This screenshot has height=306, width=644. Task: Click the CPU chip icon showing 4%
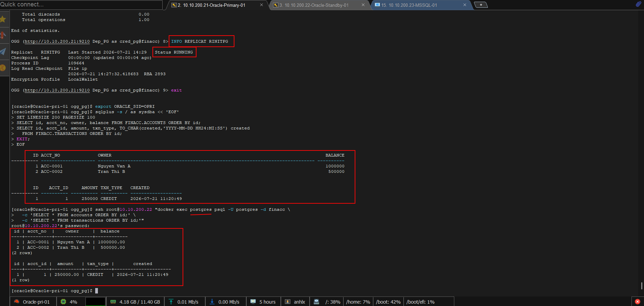63,302
